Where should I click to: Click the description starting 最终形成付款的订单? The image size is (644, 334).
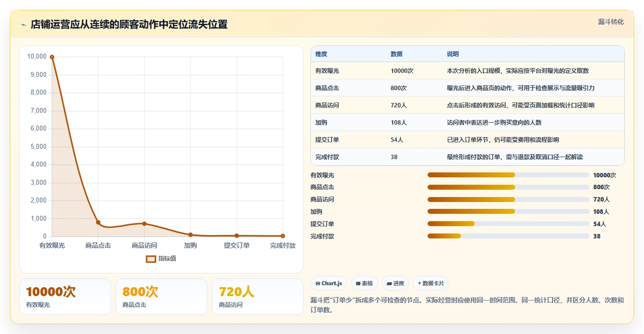[x=515, y=157]
